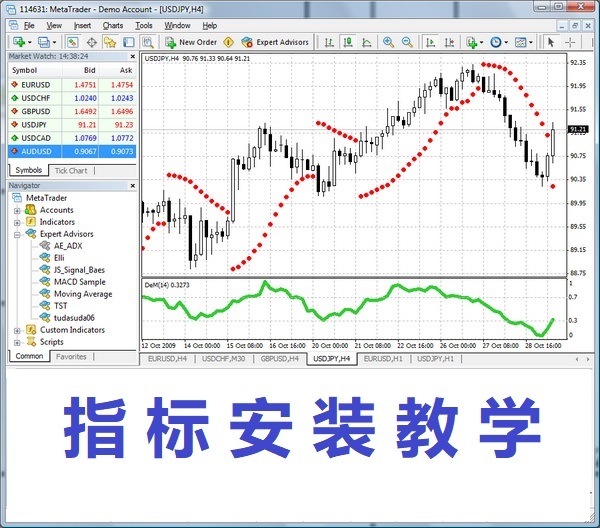Open the File menu

29,26
